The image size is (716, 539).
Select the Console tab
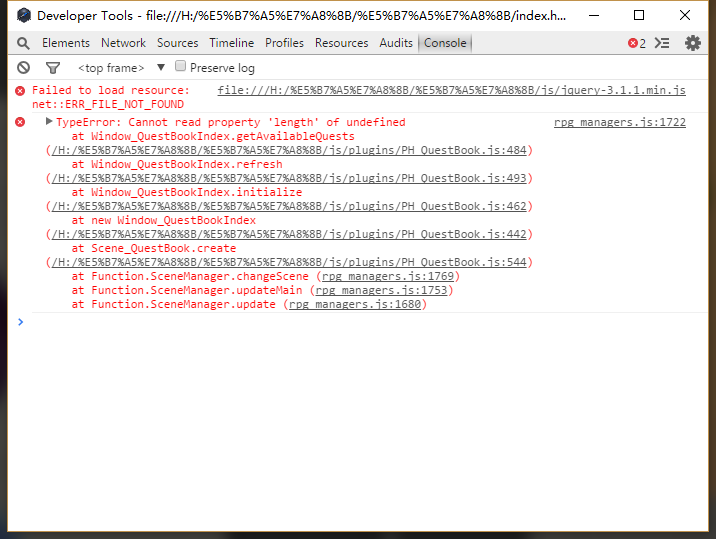445,43
